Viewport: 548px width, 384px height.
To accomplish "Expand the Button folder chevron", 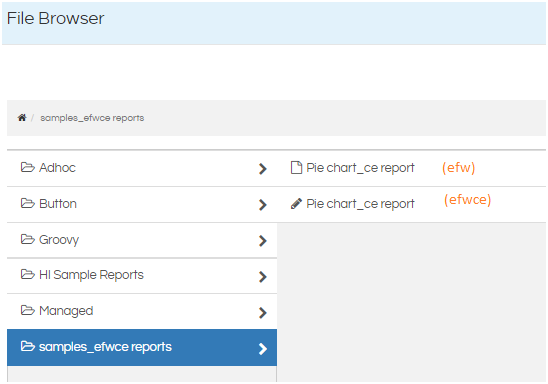I will 263,205.
